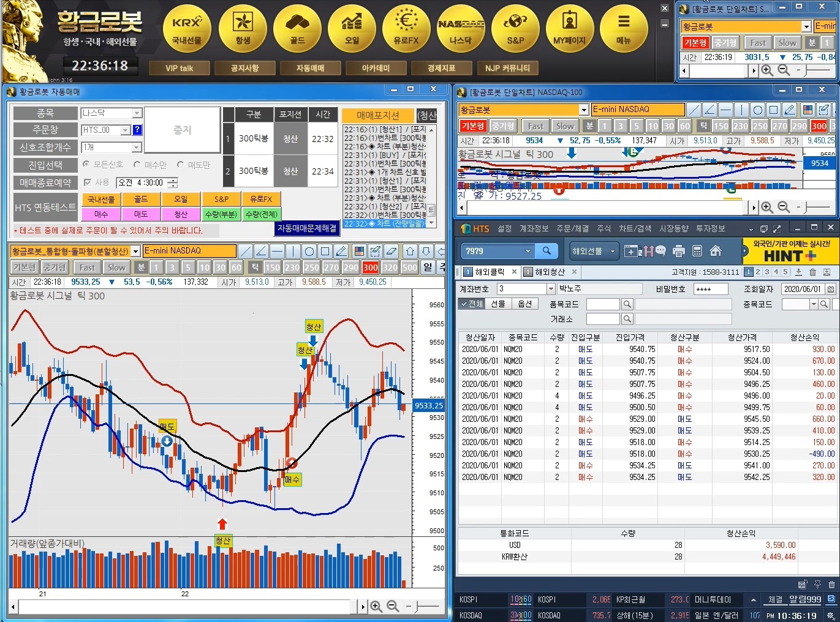Open the 항셍 round button
840x622 pixels.
(243, 29)
